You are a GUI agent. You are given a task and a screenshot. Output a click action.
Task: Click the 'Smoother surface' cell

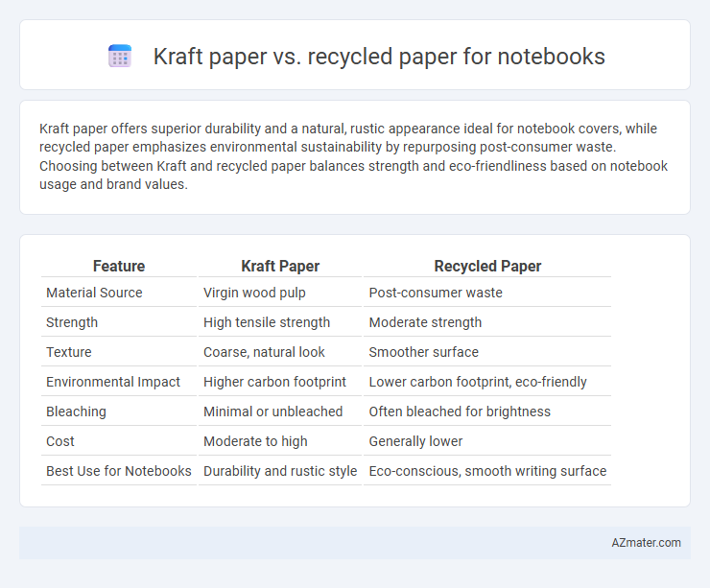423,352
